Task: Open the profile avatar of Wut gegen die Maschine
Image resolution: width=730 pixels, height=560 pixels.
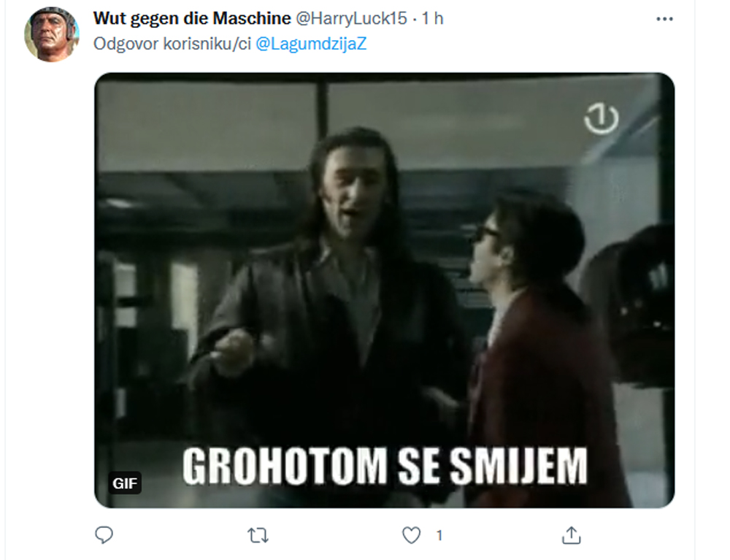Action: [x=52, y=34]
